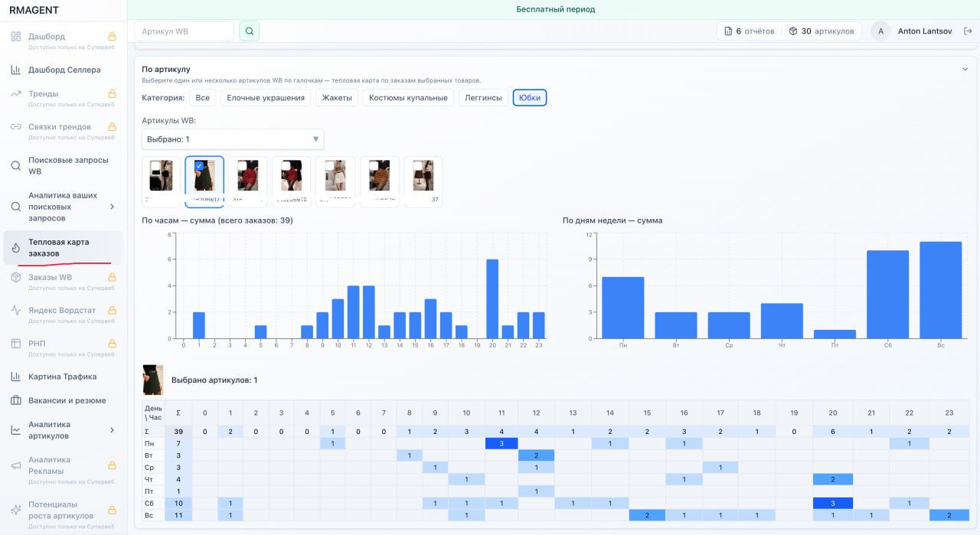Click the flame icon for Тепловая карта заказов

point(15,248)
